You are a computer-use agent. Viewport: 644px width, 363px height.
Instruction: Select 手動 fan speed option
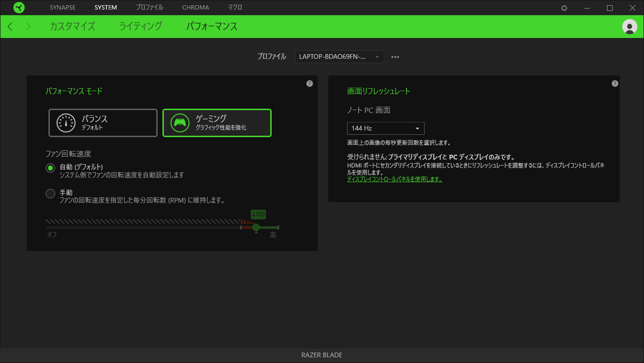point(50,194)
